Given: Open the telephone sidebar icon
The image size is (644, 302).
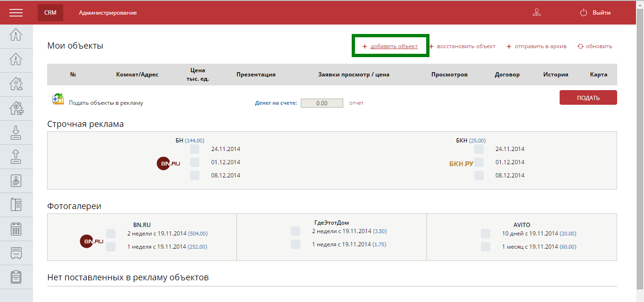Looking at the screenshot, I should pos(16,204).
